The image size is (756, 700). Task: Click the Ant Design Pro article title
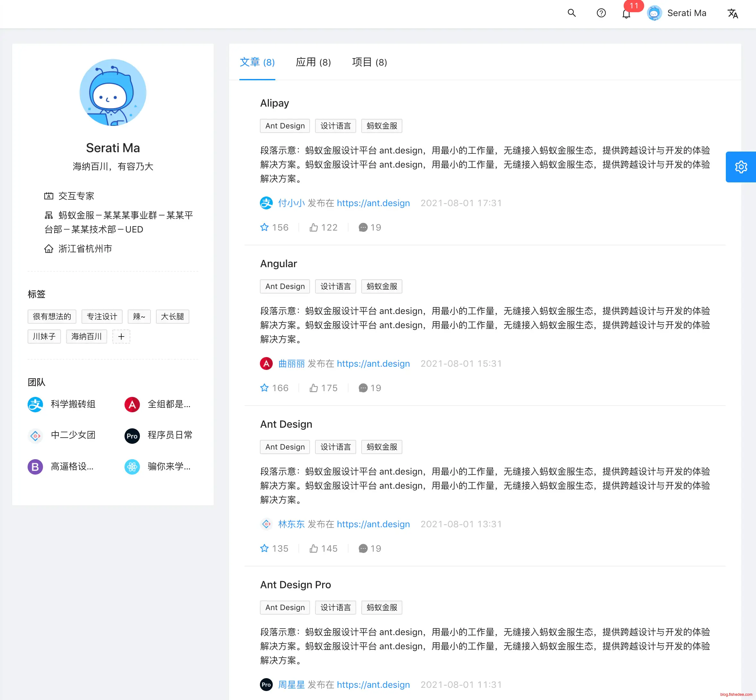(295, 584)
